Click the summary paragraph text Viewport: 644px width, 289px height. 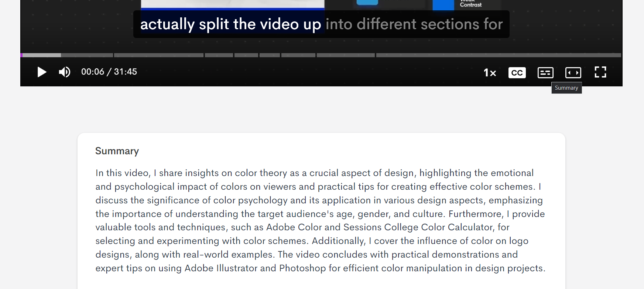coord(320,220)
